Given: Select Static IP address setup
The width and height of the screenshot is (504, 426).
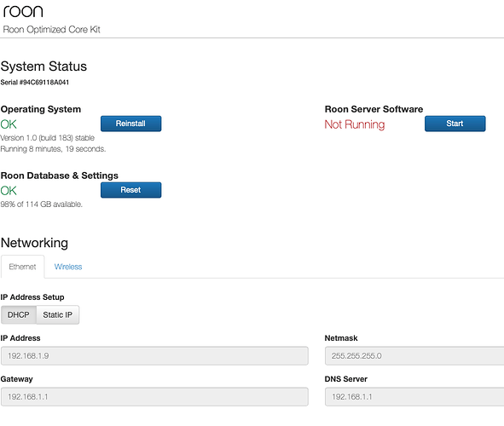Looking at the screenshot, I should click(57, 314).
